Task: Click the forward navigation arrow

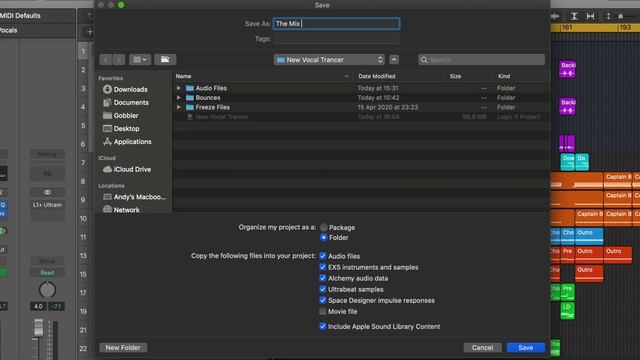Action: tap(119, 60)
